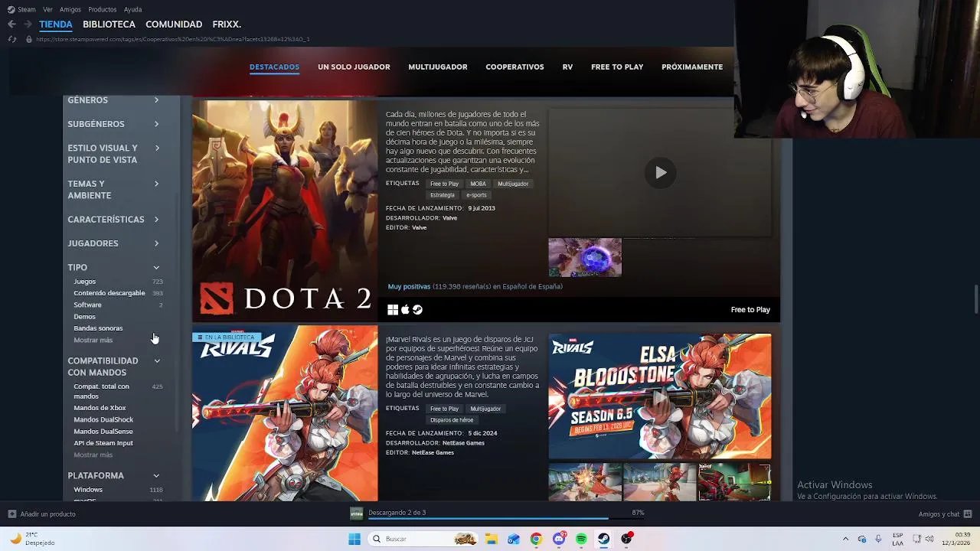980x551 pixels.
Task: Open the Outlook icon in the taskbar
Action: [514, 539]
